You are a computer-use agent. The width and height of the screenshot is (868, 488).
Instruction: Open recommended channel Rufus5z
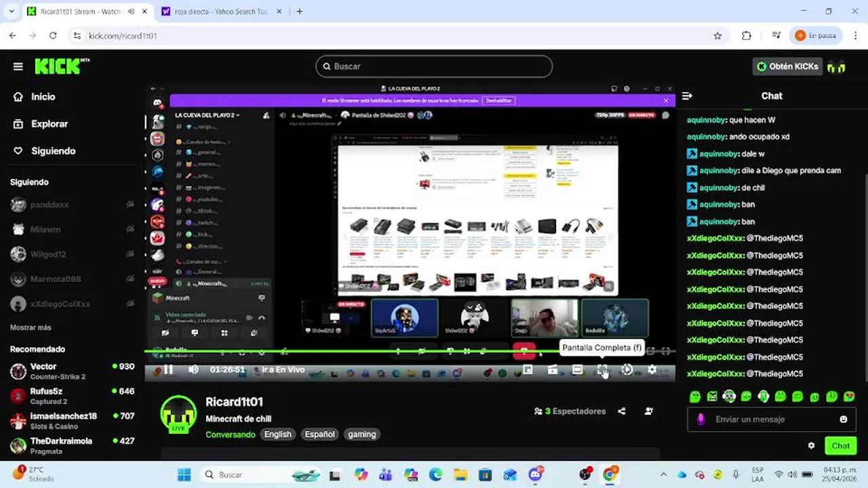coord(72,396)
